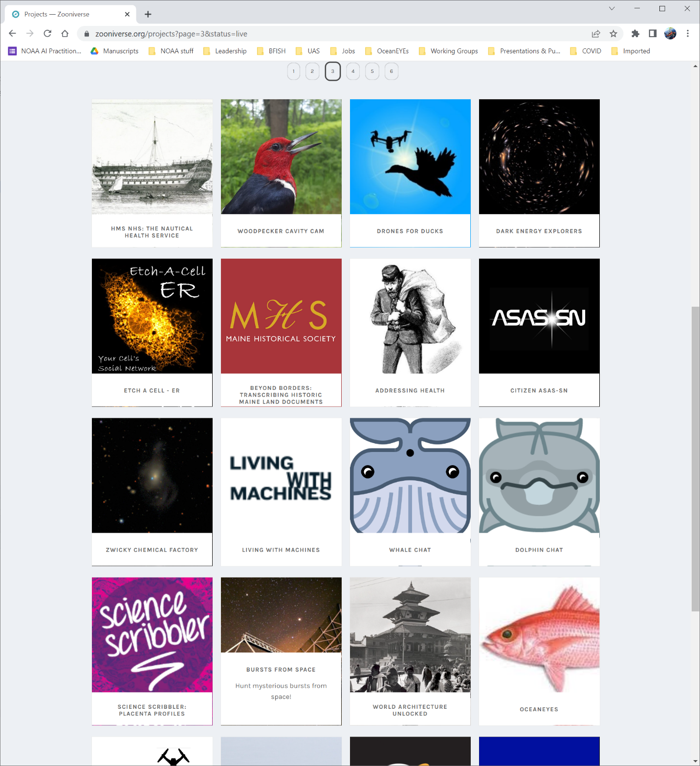Open NOAA AI Practitioners bookmark

click(x=44, y=51)
